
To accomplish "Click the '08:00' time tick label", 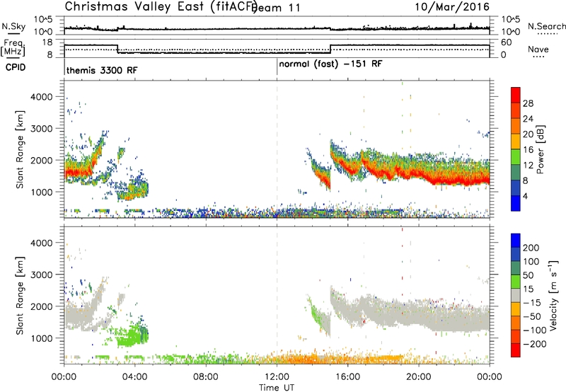I will [x=206, y=377].
